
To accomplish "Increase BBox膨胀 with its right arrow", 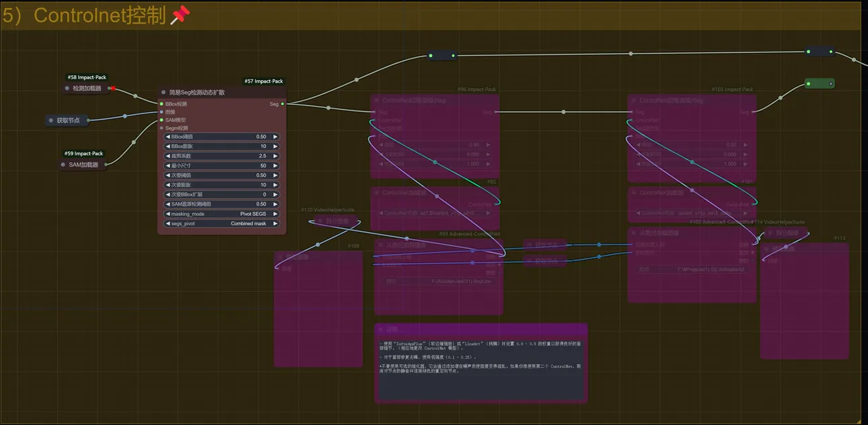I will click(275, 146).
